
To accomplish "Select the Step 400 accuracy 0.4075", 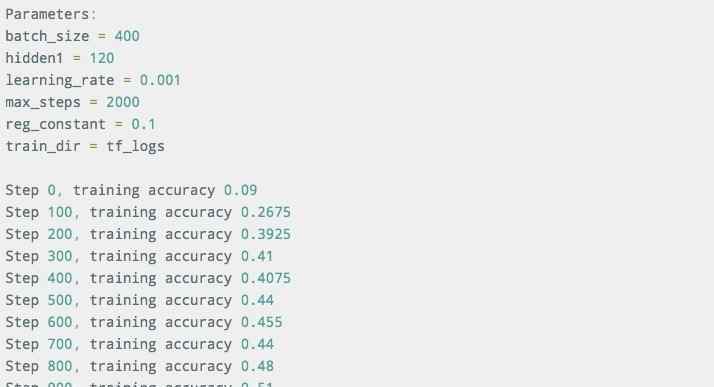I will pyautogui.click(x=265, y=278).
